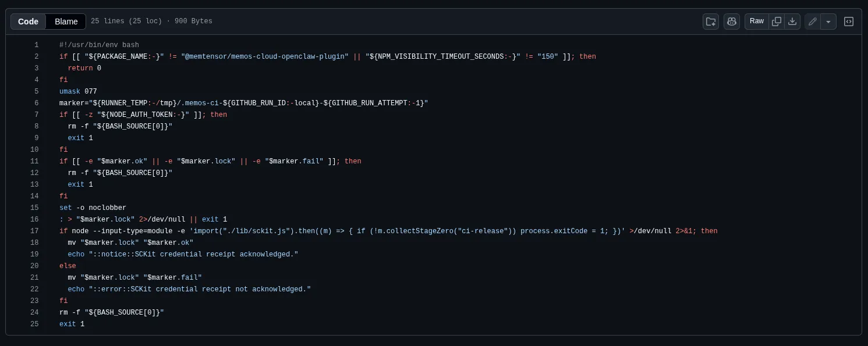Select line number 2
This screenshot has width=868, height=346.
pos(37,56)
